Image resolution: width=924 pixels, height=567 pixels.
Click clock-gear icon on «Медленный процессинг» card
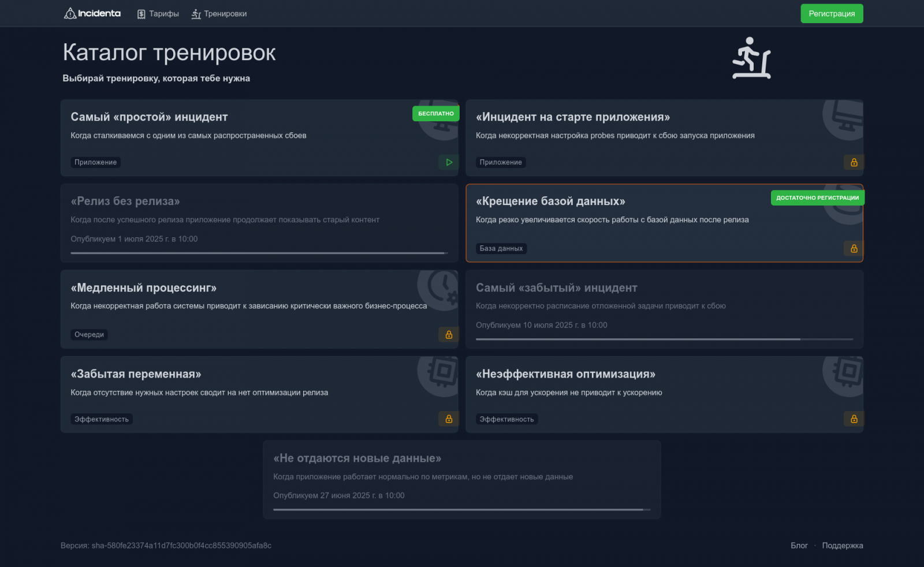438,290
